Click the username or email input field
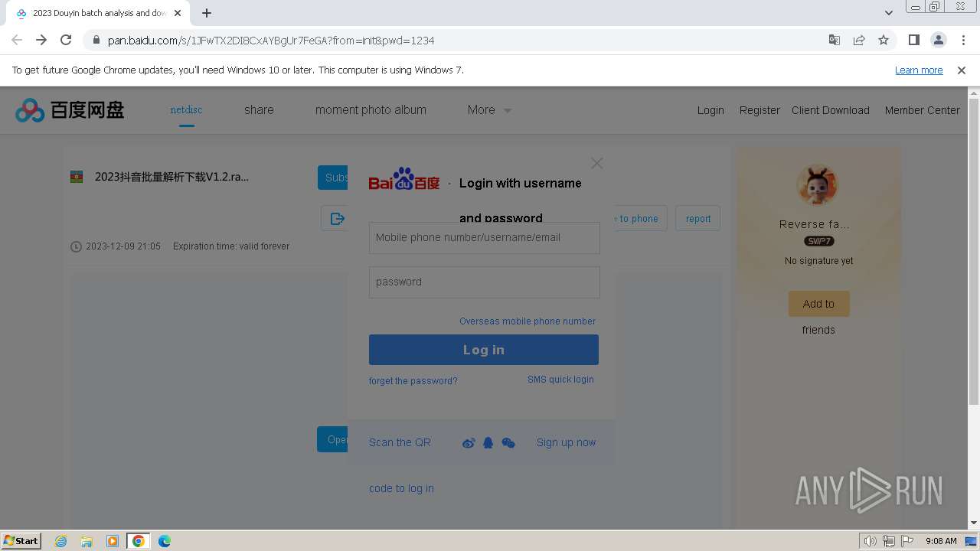Screen dimensions: 980x551 click(x=485, y=238)
